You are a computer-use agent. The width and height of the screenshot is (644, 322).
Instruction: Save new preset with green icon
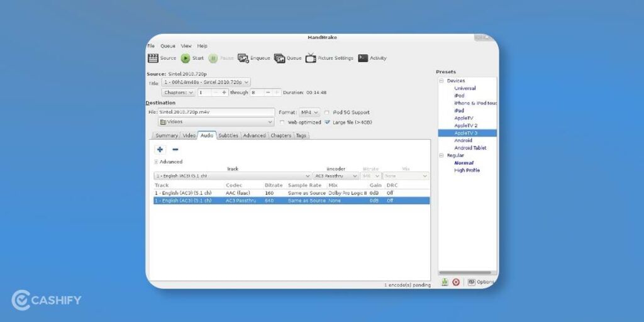tap(445, 282)
